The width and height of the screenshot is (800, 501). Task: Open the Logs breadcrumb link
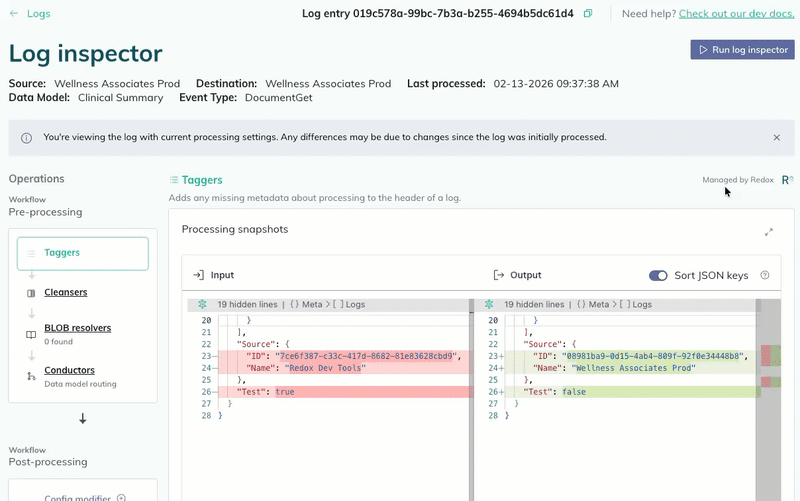[39, 14]
